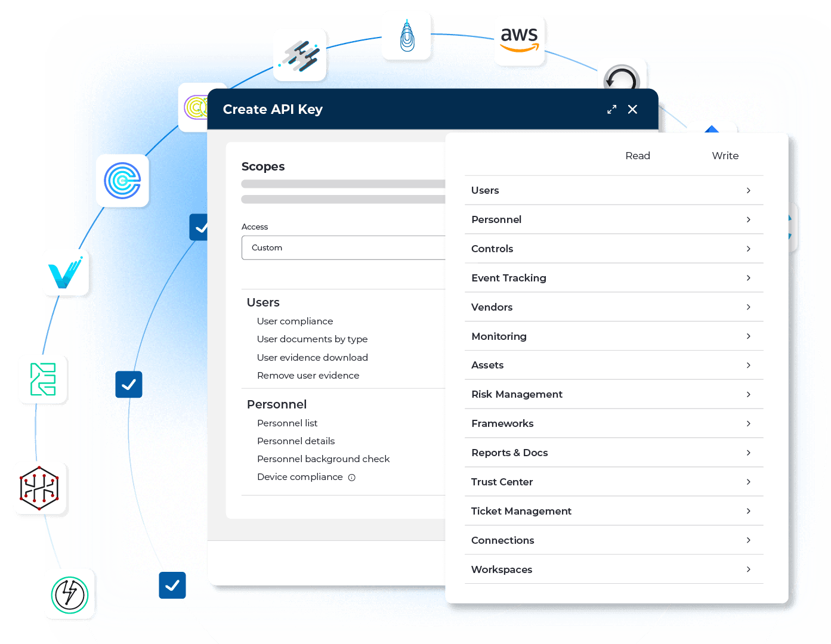Click the striped dashes integration icon
This screenshot has width=831, height=644.
click(x=300, y=55)
